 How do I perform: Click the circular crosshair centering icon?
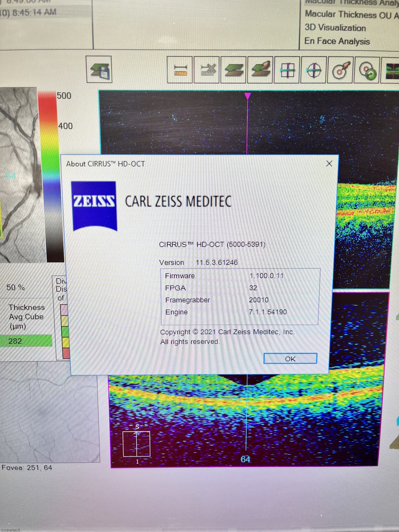[x=314, y=70]
